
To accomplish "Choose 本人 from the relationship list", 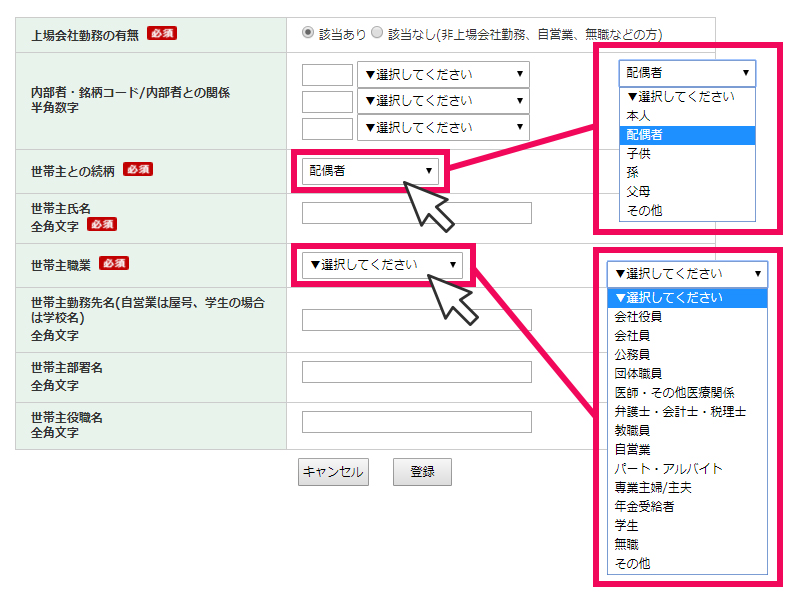I will point(638,116).
